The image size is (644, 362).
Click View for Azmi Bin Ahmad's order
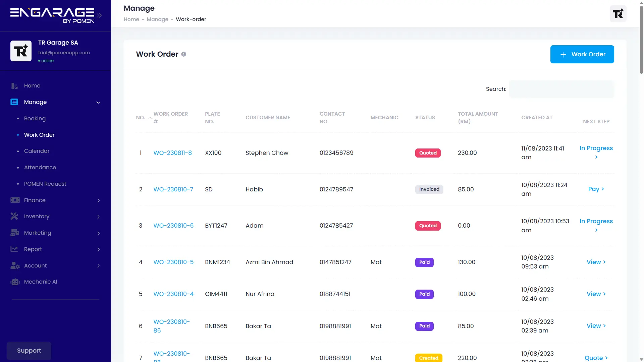tap(596, 262)
